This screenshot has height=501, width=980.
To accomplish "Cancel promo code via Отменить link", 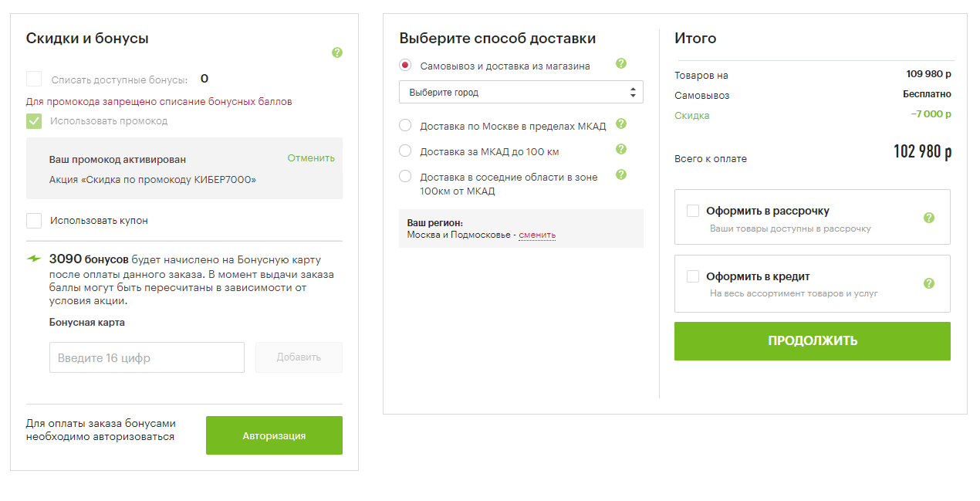I will pyautogui.click(x=311, y=158).
